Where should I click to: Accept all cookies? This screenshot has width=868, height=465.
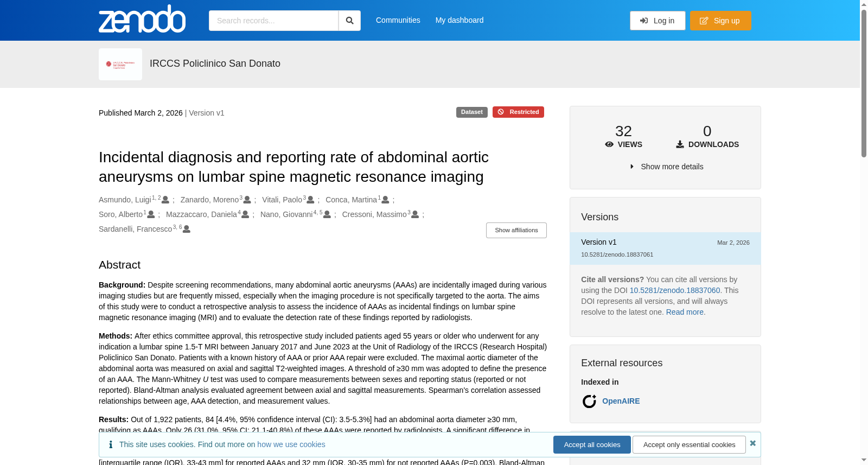[x=592, y=445]
